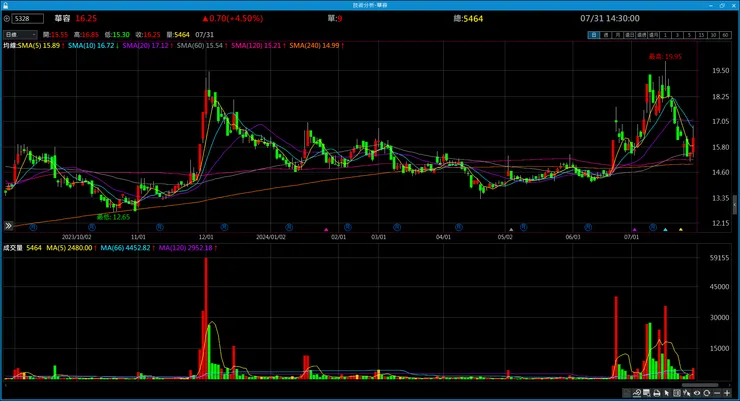Click the vertical scrollbar handle at right edge
Screen dimensions: 740x401
(734, 206)
